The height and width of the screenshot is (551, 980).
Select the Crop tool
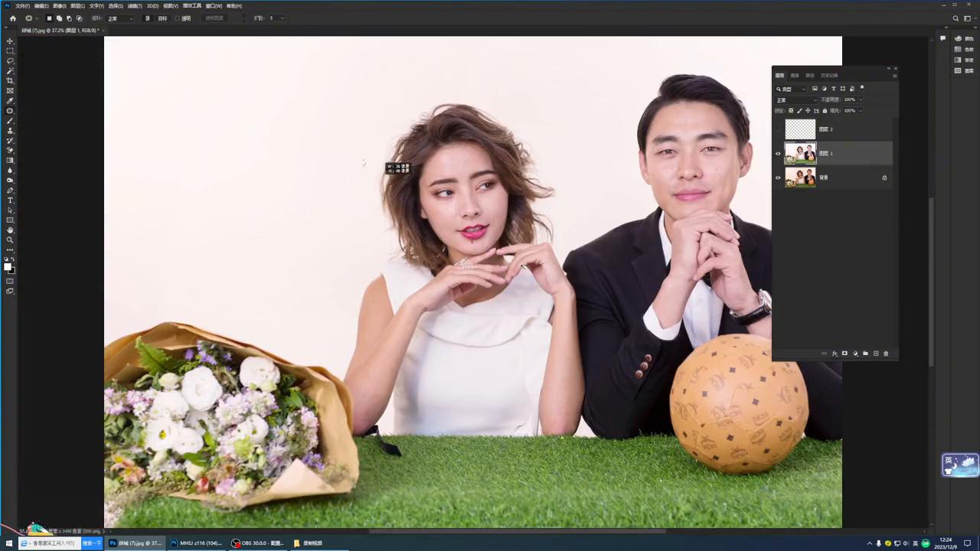tap(10, 81)
